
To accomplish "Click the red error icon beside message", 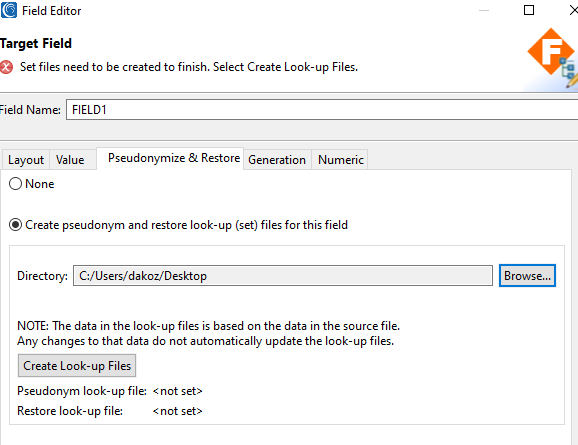I will [x=6, y=67].
